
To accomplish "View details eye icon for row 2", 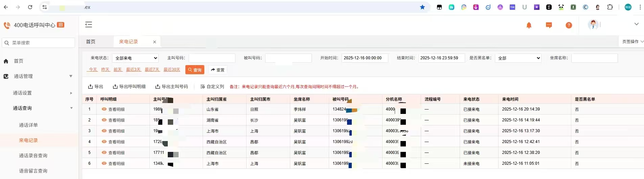I will [104, 120].
